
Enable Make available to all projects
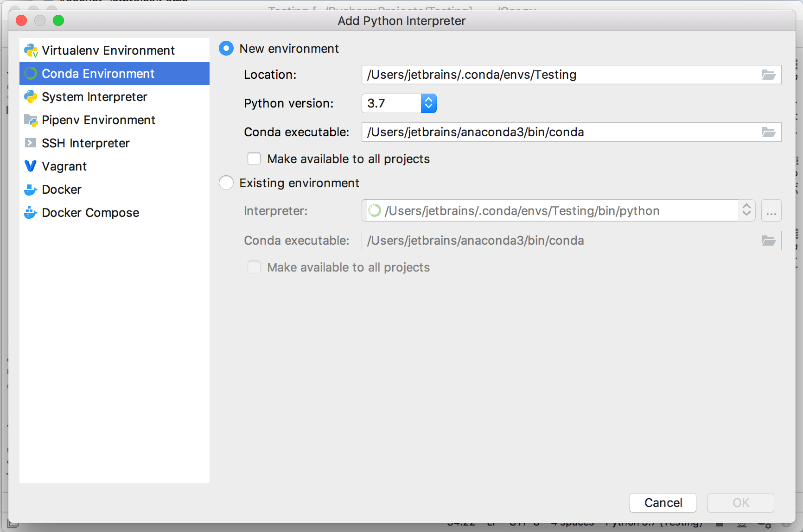click(254, 158)
